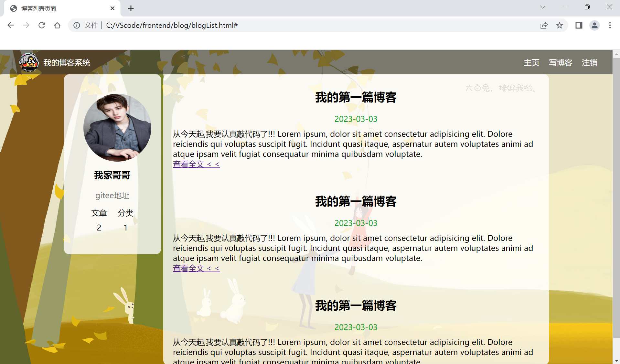Click the second post's date 2023-03-03
The width and height of the screenshot is (620, 364).
click(x=356, y=223)
